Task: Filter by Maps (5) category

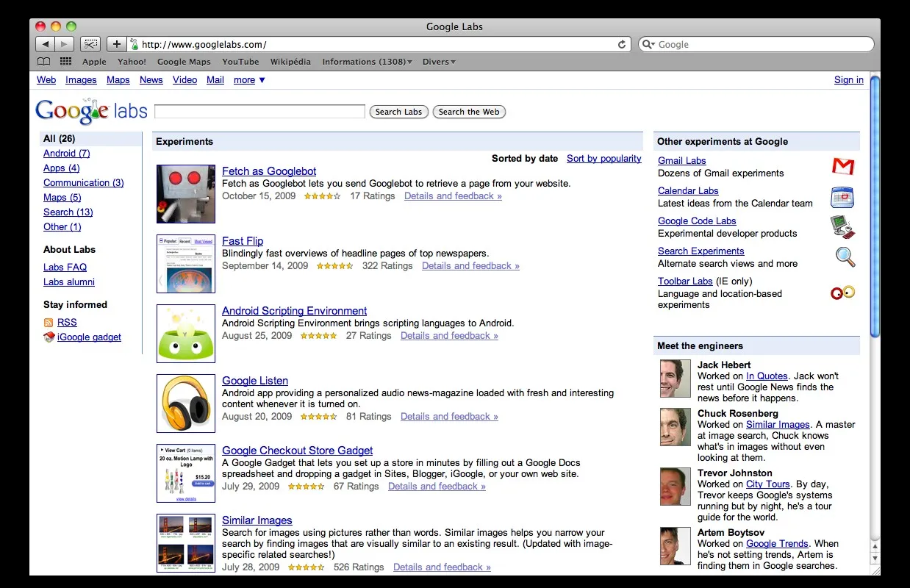Action: coord(62,198)
